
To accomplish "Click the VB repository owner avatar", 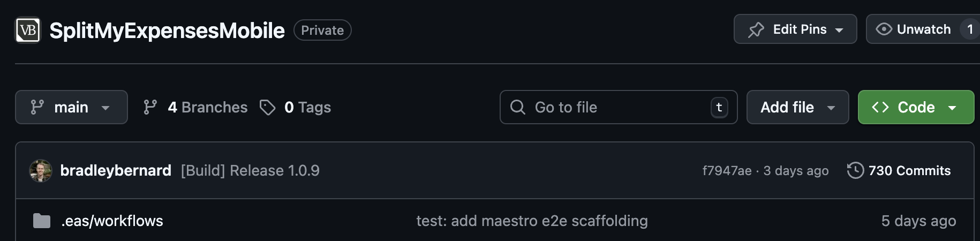I will tap(28, 30).
